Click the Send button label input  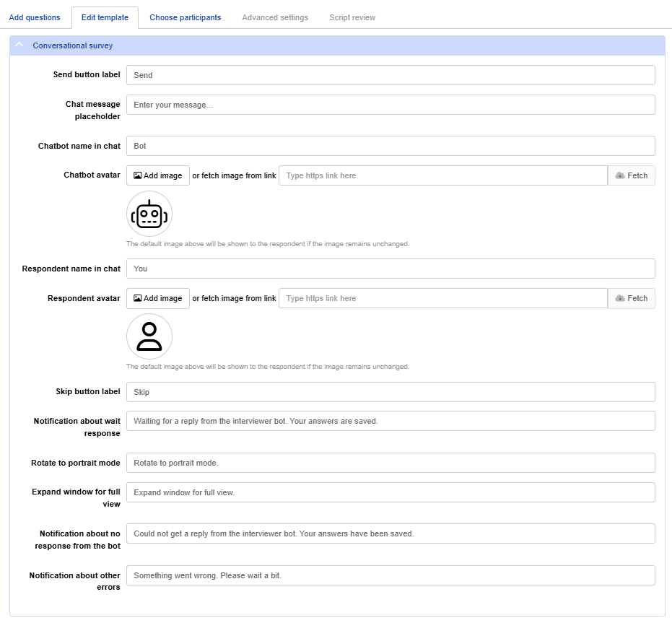(x=390, y=74)
